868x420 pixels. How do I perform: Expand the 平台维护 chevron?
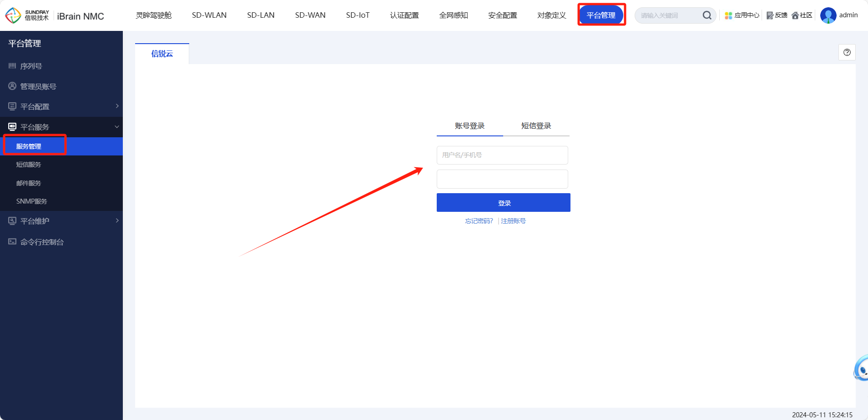click(x=117, y=220)
